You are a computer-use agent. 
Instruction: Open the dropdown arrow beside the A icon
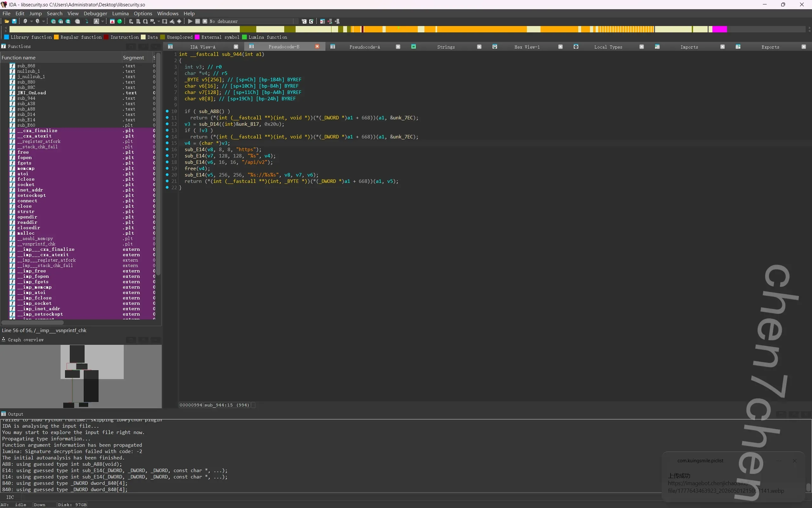[x=102, y=21]
